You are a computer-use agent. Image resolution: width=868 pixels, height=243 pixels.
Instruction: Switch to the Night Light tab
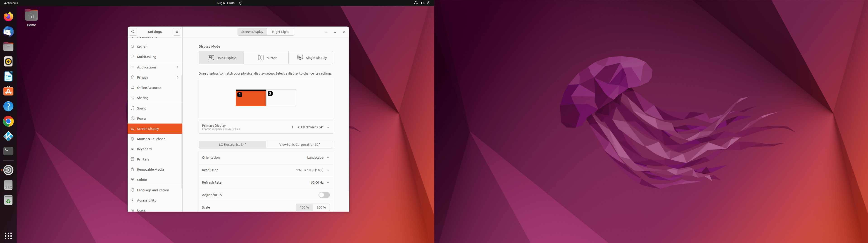pos(280,32)
